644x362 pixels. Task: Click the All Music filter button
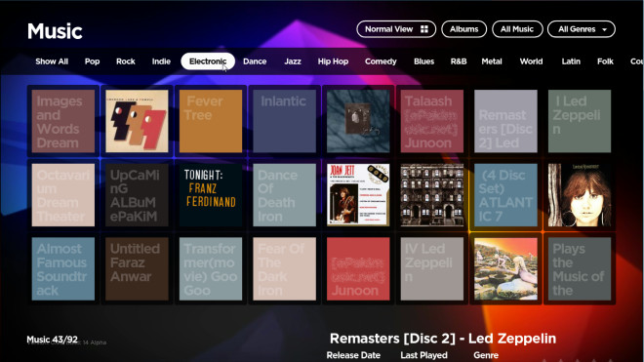[517, 29]
